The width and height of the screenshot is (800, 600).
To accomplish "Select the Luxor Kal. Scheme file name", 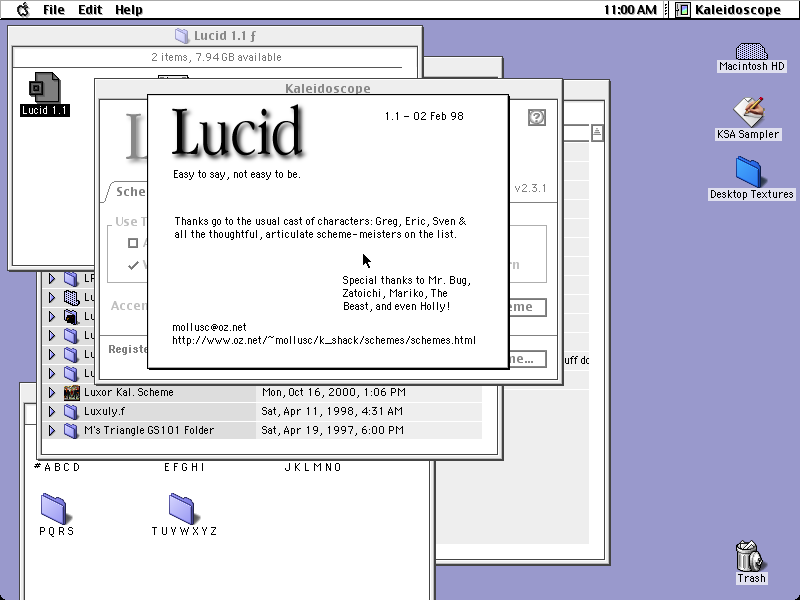I will [129, 392].
